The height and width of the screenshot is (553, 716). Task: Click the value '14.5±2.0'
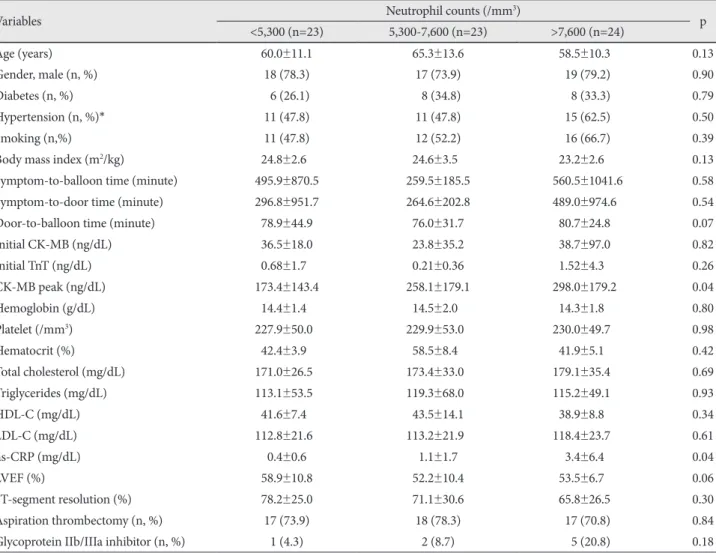pyautogui.click(x=435, y=308)
